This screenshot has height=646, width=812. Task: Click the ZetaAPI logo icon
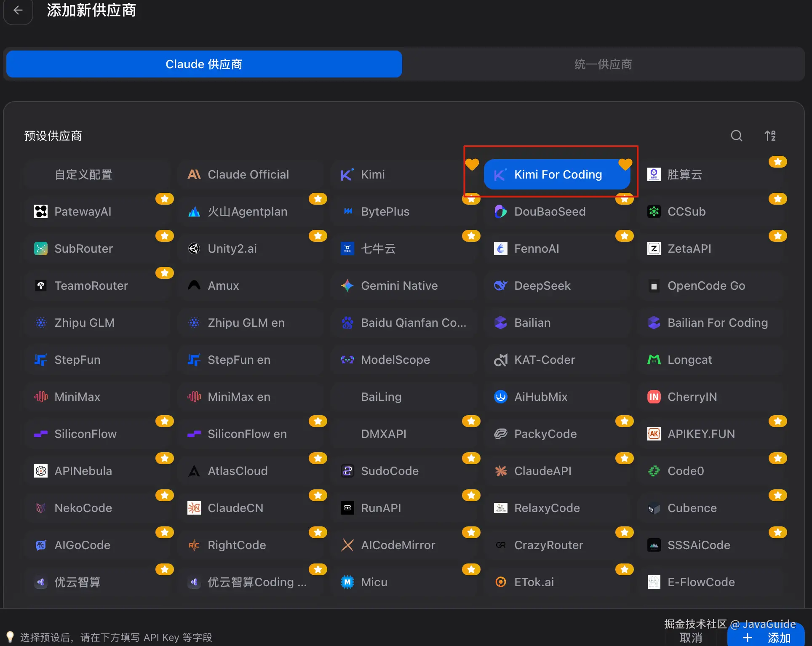[x=654, y=248]
